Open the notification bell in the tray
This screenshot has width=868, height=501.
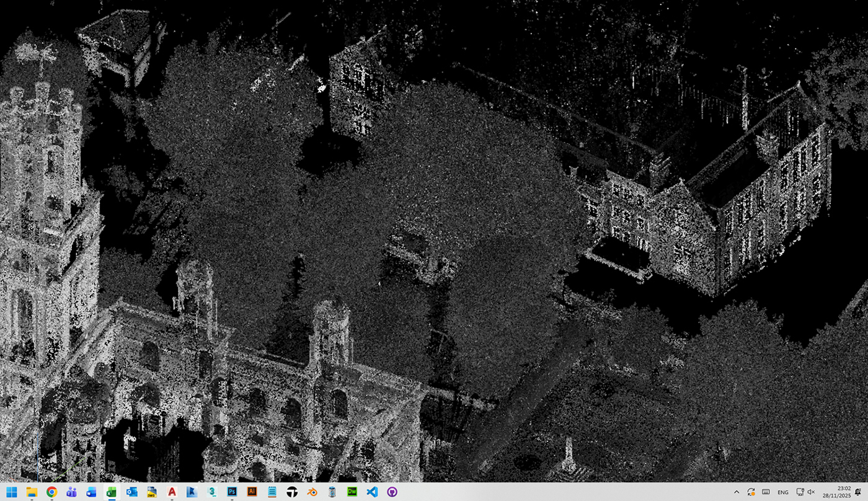point(858,492)
